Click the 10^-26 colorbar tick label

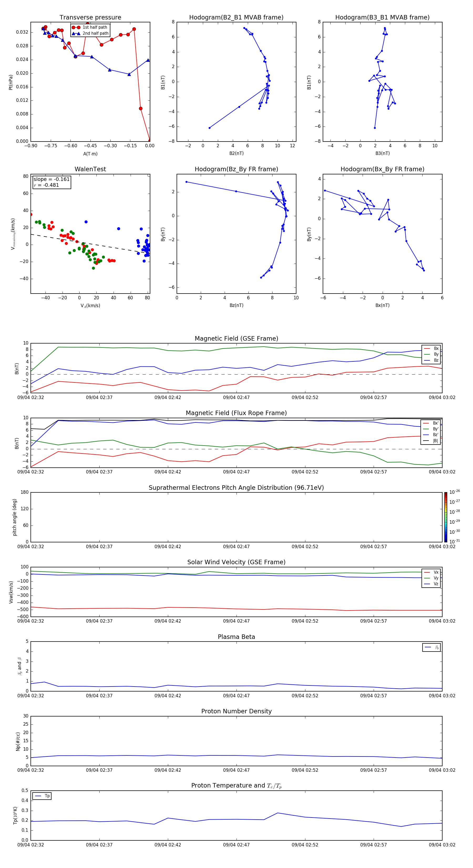click(x=455, y=492)
